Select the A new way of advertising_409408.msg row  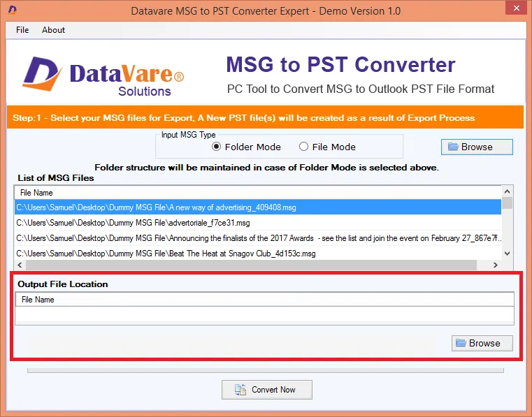click(x=258, y=207)
